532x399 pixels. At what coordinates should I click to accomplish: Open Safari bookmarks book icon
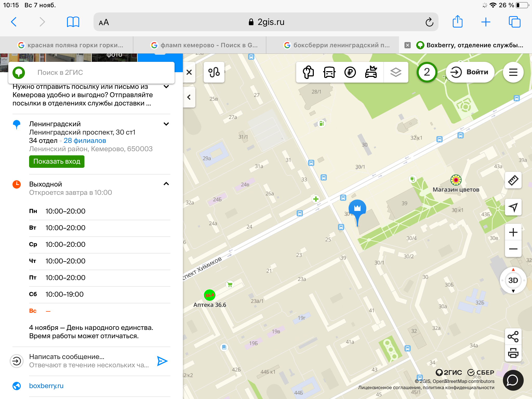[73, 22]
